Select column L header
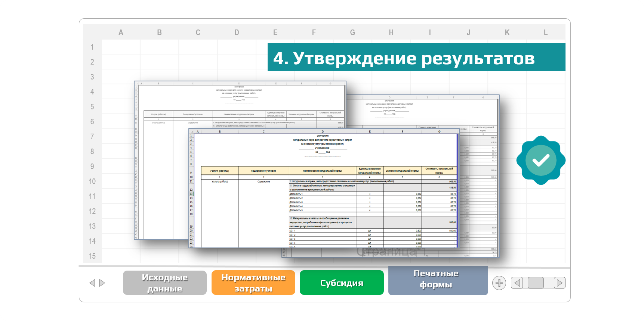 pyautogui.click(x=545, y=32)
